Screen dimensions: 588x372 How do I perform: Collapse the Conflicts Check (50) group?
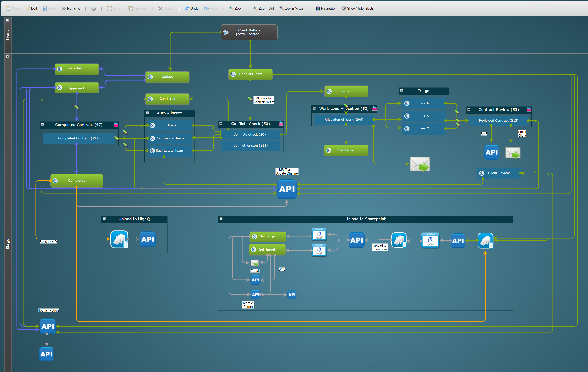tap(221, 124)
